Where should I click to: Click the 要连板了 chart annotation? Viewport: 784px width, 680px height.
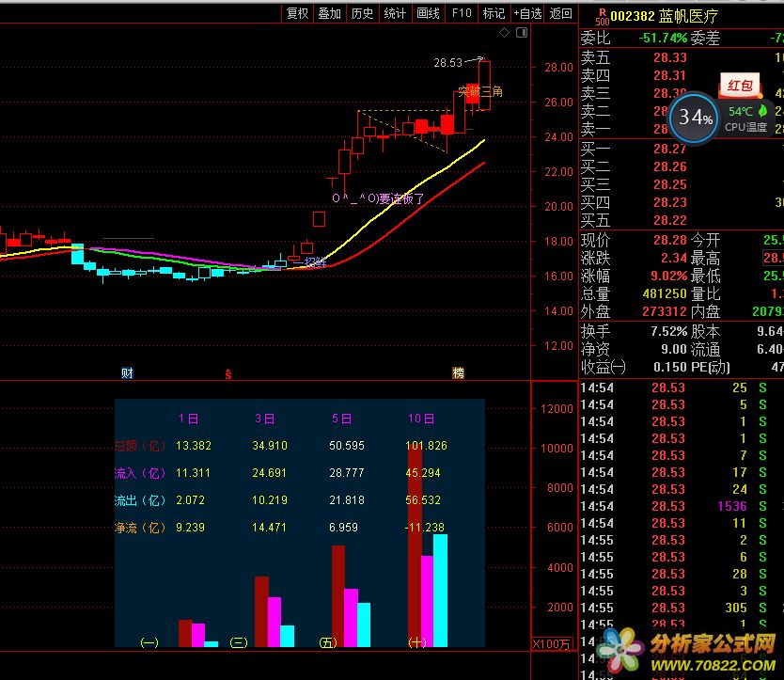[x=401, y=198]
